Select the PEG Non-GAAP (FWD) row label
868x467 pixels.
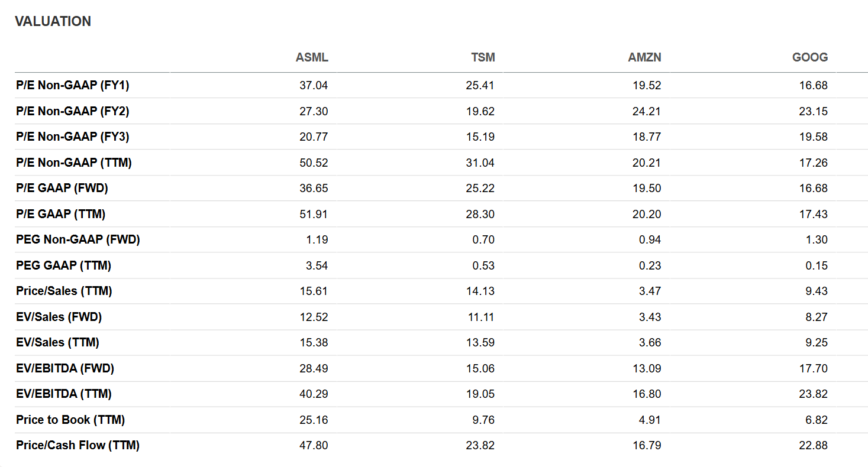click(78, 239)
